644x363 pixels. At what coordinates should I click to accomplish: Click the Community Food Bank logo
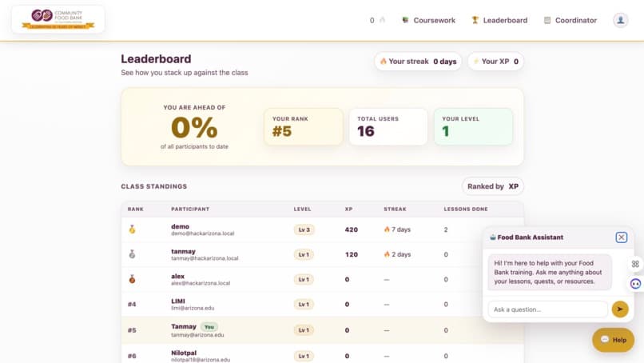tap(58, 19)
